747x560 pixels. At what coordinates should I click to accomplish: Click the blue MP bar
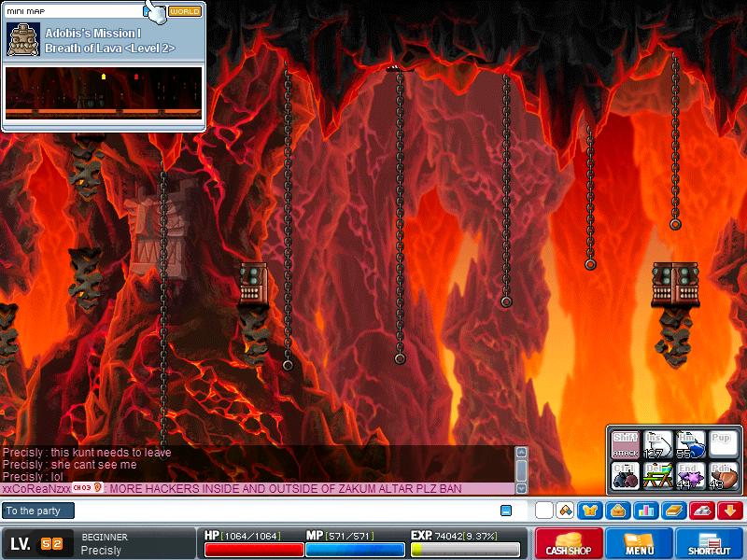click(355, 550)
